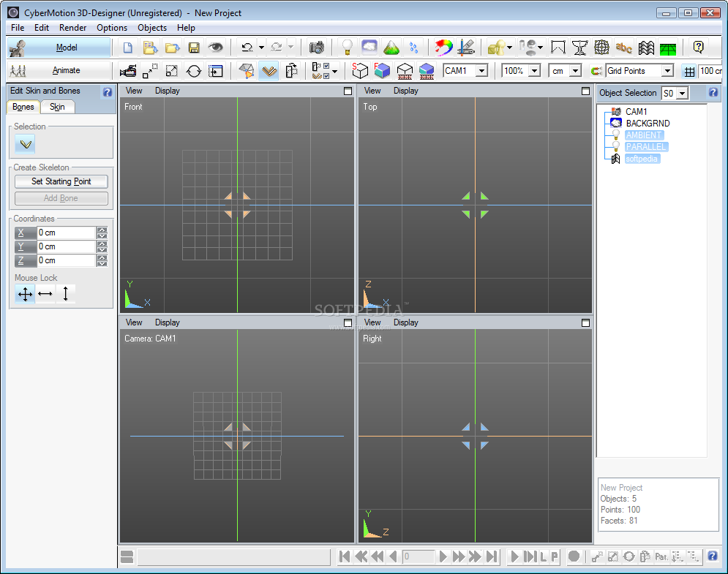Viewport: 728px width, 574px height.
Task: Jump to the first frame
Action: (345, 556)
